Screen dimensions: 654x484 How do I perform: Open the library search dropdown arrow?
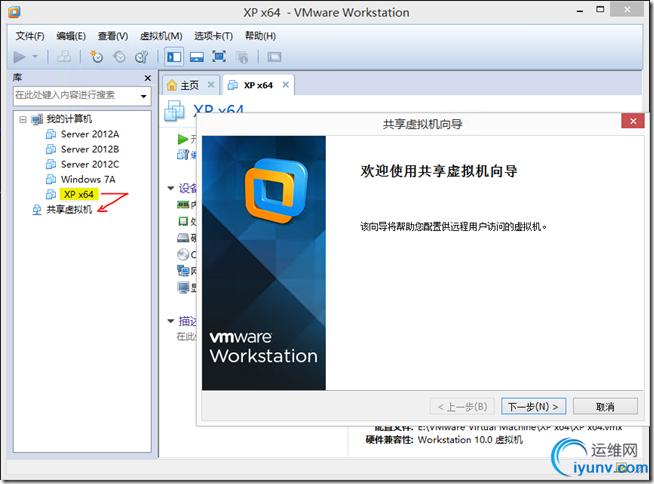pos(143,96)
